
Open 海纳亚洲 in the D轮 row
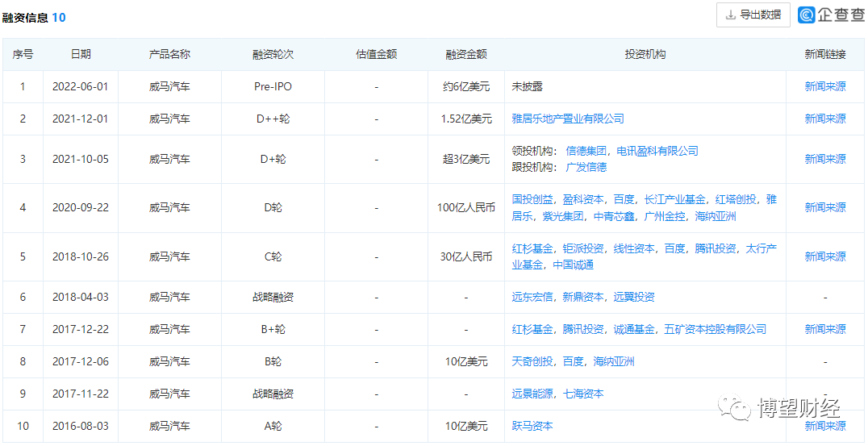click(x=716, y=216)
